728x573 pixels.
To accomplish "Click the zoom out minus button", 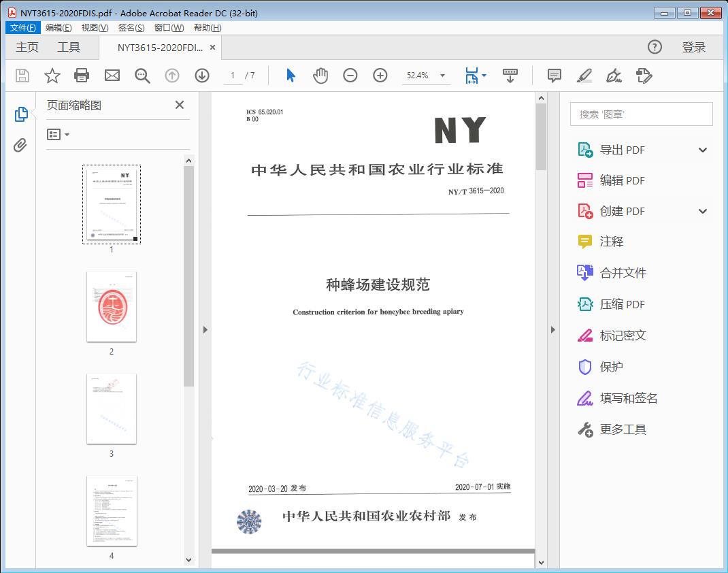I will [350, 76].
